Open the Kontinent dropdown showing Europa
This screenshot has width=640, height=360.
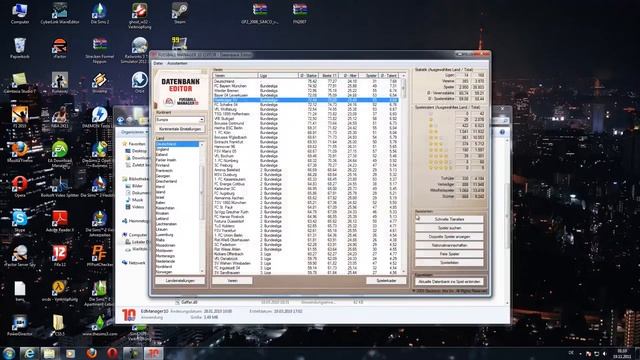180,120
